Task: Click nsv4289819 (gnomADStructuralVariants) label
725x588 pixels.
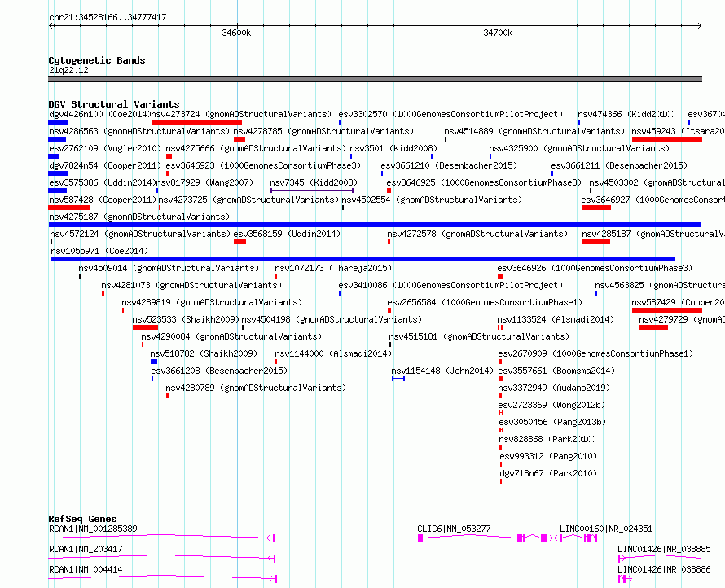Action: point(212,302)
